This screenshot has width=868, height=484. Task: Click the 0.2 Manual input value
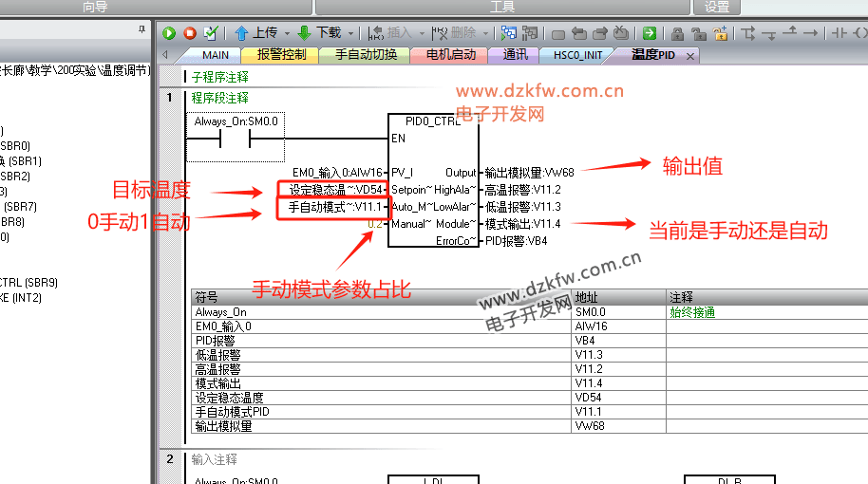tap(375, 224)
